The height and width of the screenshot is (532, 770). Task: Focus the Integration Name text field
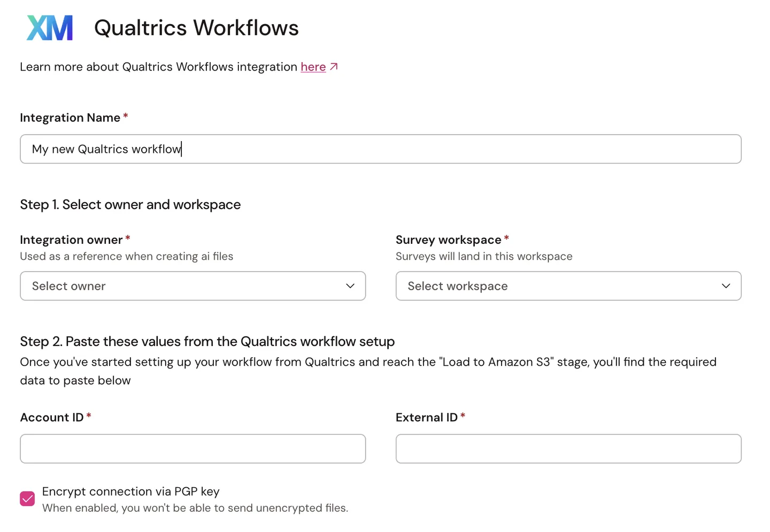381,149
